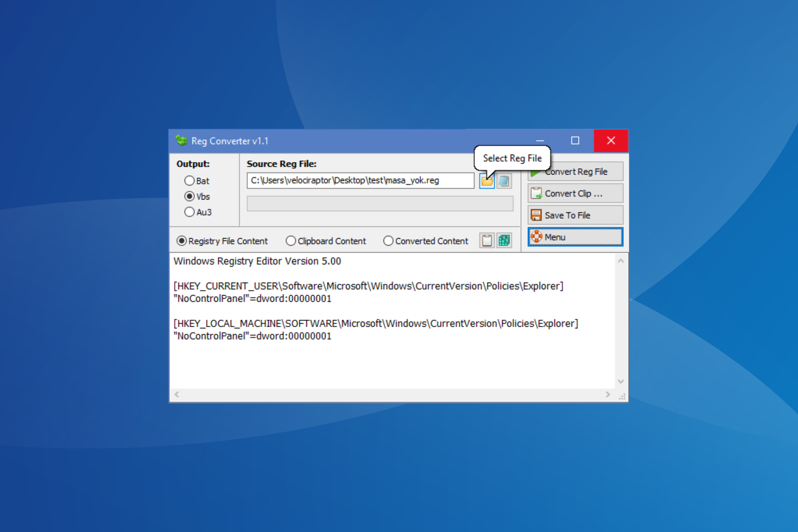
Task: Click the notepad icon beside folder button
Action: tap(504, 181)
